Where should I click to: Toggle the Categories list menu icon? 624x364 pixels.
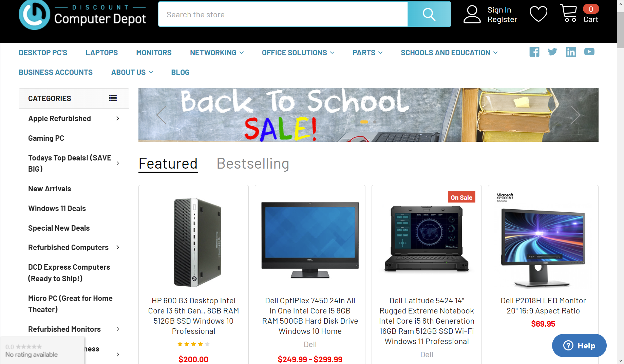click(x=113, y=98)
